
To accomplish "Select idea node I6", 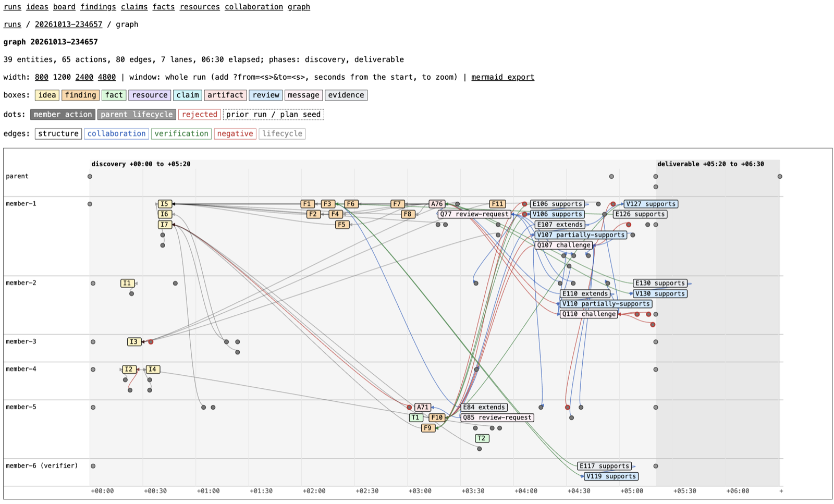I will (165, 214).
